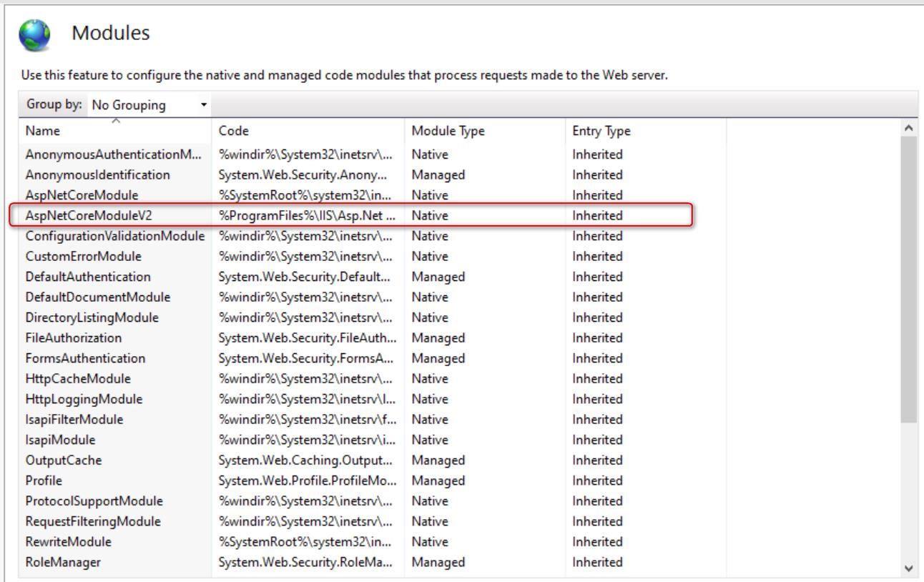Click the scrollbar down arrow
Image resolution: width=924 pixels, height=582 pixels.
[909, 568]
